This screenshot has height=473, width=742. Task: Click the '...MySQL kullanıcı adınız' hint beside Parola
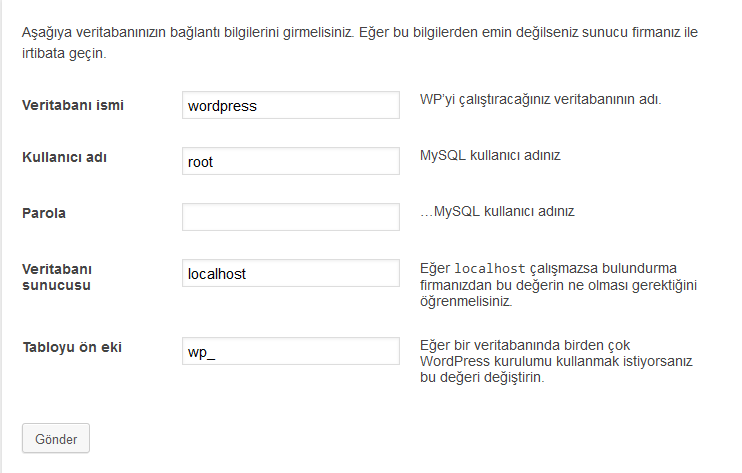(497, 211)
